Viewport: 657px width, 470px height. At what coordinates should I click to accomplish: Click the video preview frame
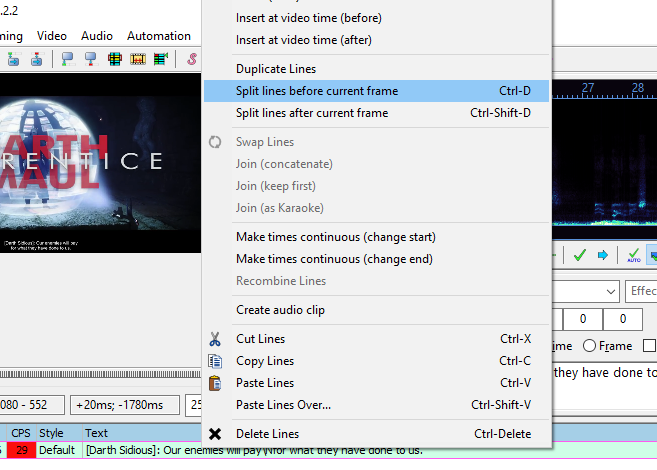pyautogui.click(x=101, y=163)
